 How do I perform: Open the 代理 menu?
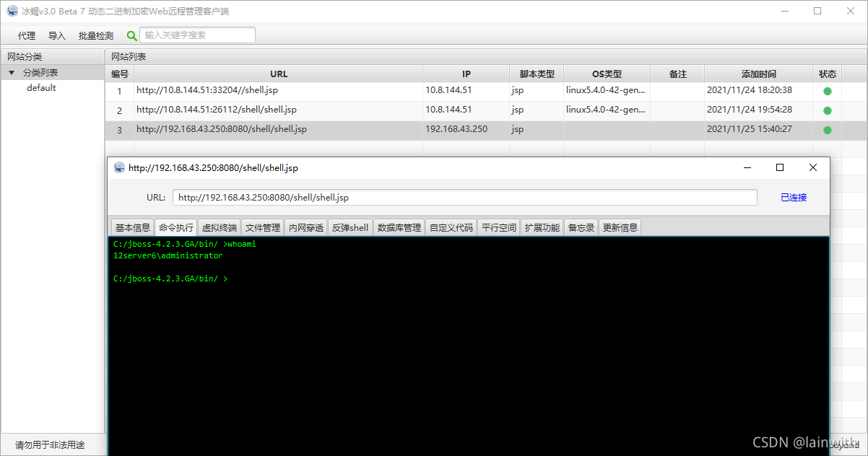(27, 35)
